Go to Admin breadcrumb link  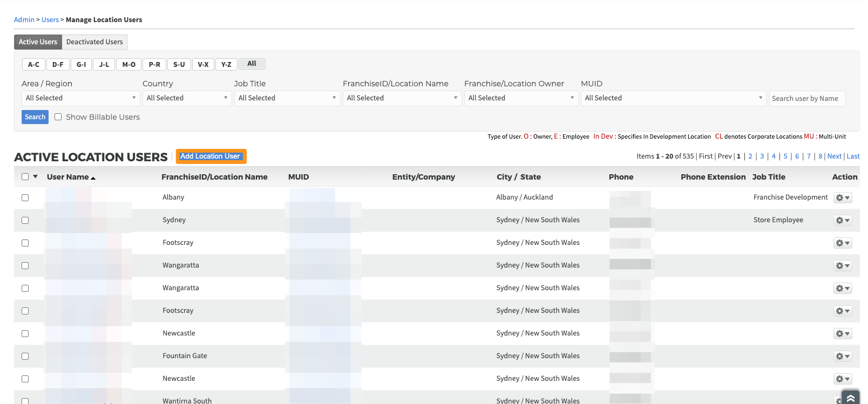(24, 20)
